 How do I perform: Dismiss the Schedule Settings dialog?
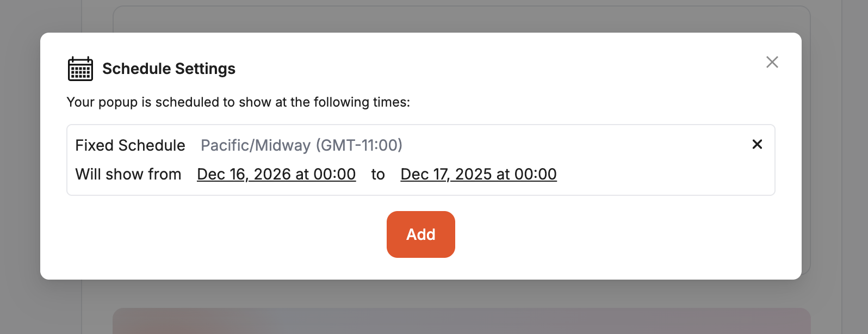[x=772, y=62]
